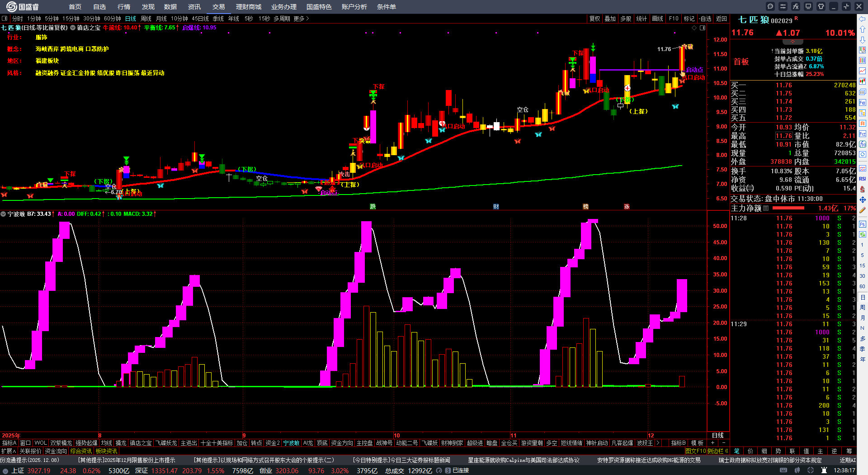Click the monitor screen icon in title bar
Screen dimensions: 868x475
pos(808,6)
